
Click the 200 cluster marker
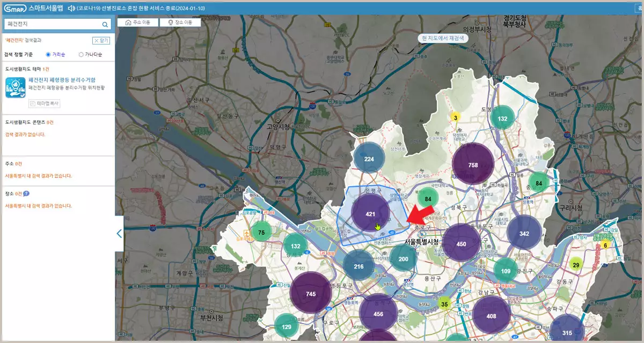(404, 259)
